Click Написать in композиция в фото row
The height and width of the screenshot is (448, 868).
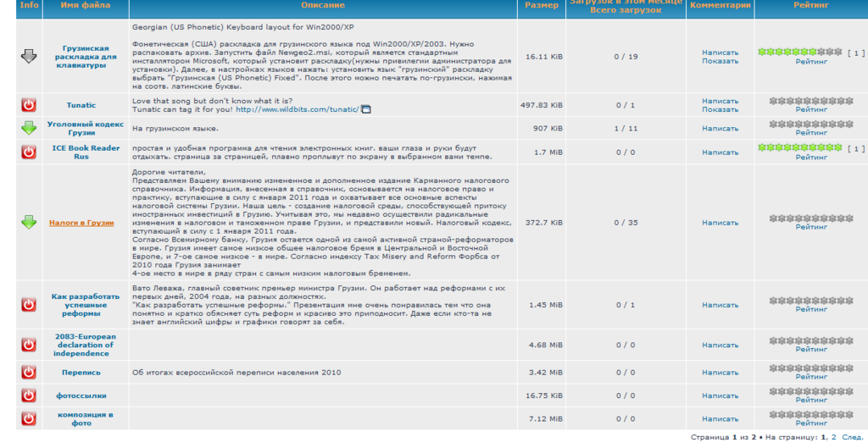tap(720, 419)
